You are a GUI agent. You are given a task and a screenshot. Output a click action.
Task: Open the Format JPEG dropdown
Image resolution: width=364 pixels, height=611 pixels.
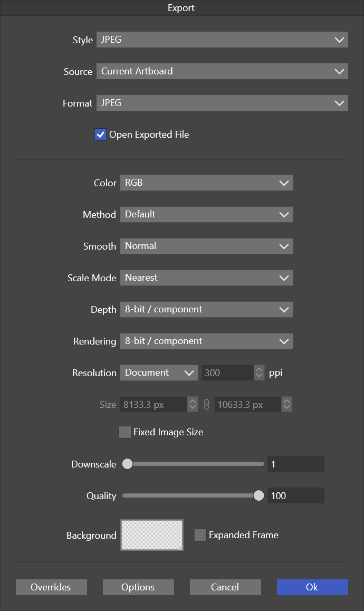tap(222, 103)
